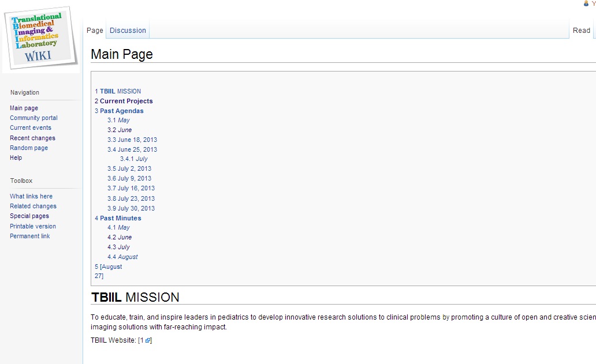This screenshot has height=364, width=596.
Task: Go to Community portal in the sidebar
Action: pos(33,118)
